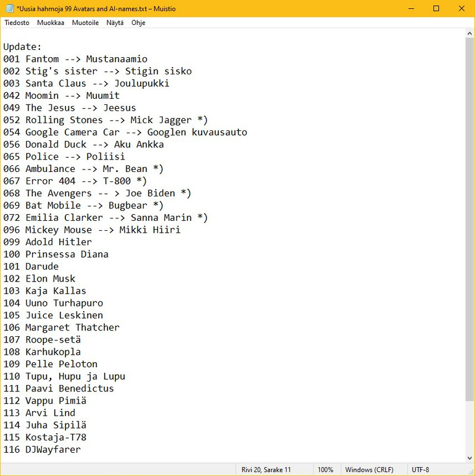Click the line 056 Donald Duck --> Aku Ankka
Viewport: 475px width, 476px height.
(x=83, y=144)
